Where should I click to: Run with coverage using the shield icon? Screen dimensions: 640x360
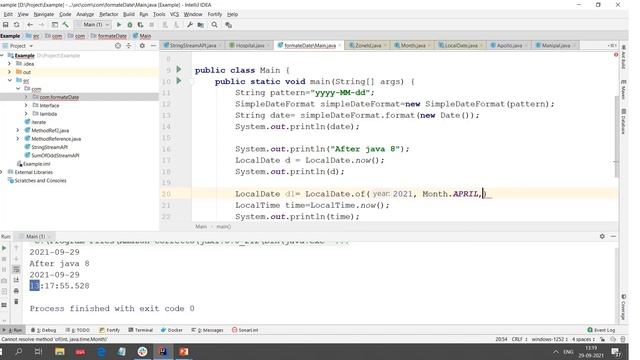pyautogui.click(x=140, y=25)
